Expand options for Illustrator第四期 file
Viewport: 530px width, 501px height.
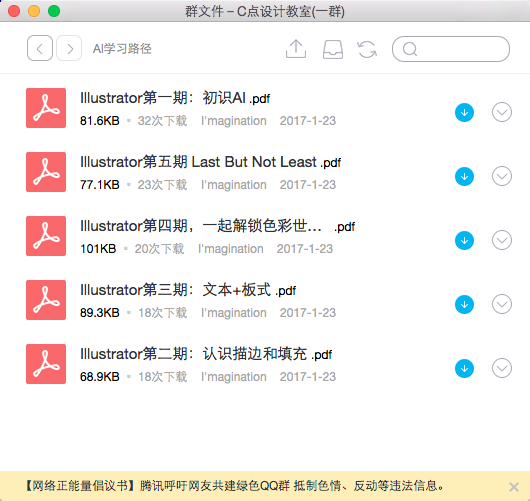(502, 240)
